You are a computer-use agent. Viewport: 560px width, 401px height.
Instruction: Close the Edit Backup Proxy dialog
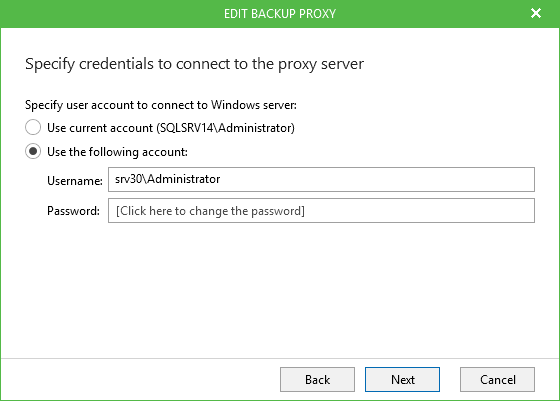pos(536,14)
